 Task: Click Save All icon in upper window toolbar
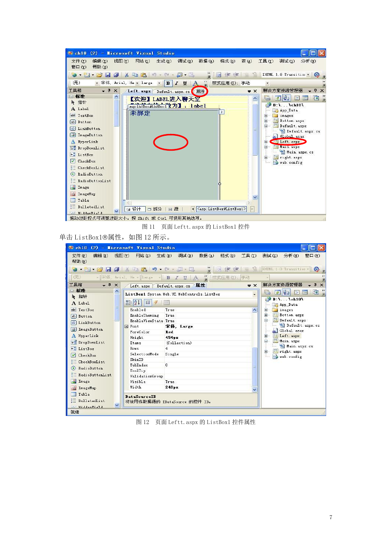point(116,75)
